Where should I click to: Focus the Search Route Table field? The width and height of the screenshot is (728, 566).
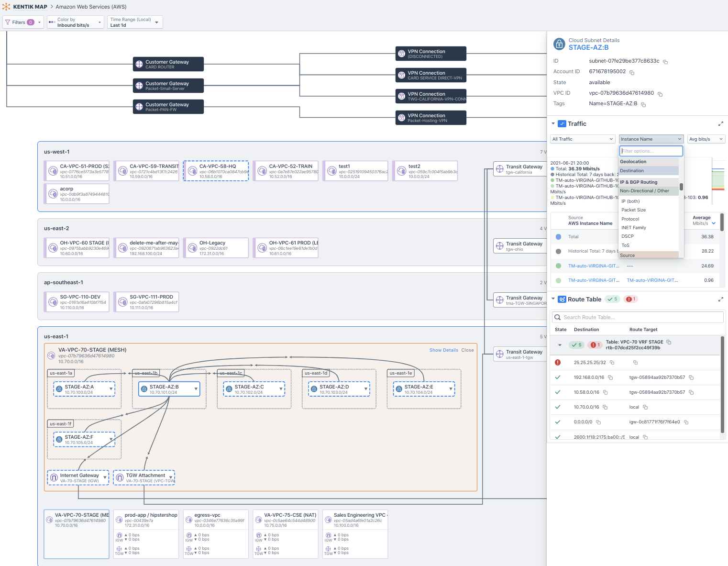coord(638,317)
